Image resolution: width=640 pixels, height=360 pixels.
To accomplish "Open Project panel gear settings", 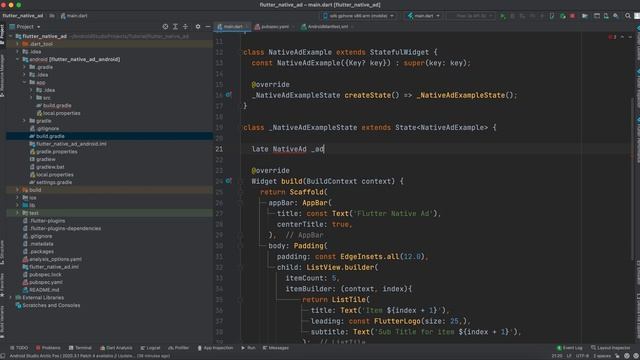I will coord(198,27).
